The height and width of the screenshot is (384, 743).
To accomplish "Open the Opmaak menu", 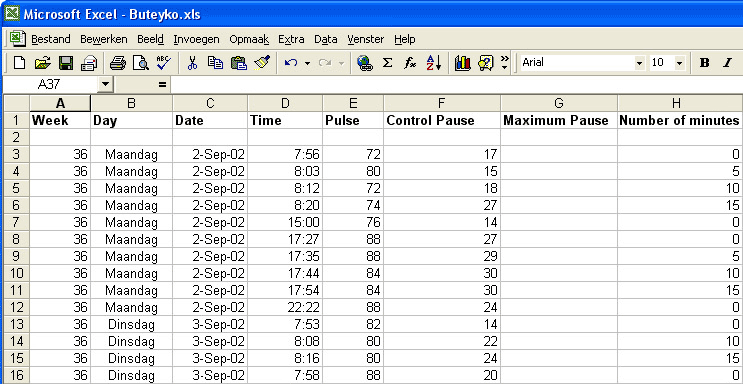I will [x=249, y=39].
